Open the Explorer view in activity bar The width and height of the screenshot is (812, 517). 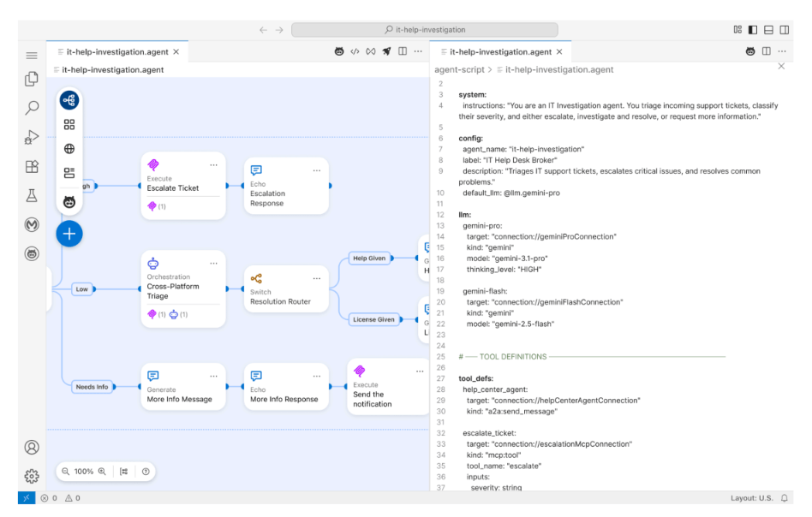point(32,79)
